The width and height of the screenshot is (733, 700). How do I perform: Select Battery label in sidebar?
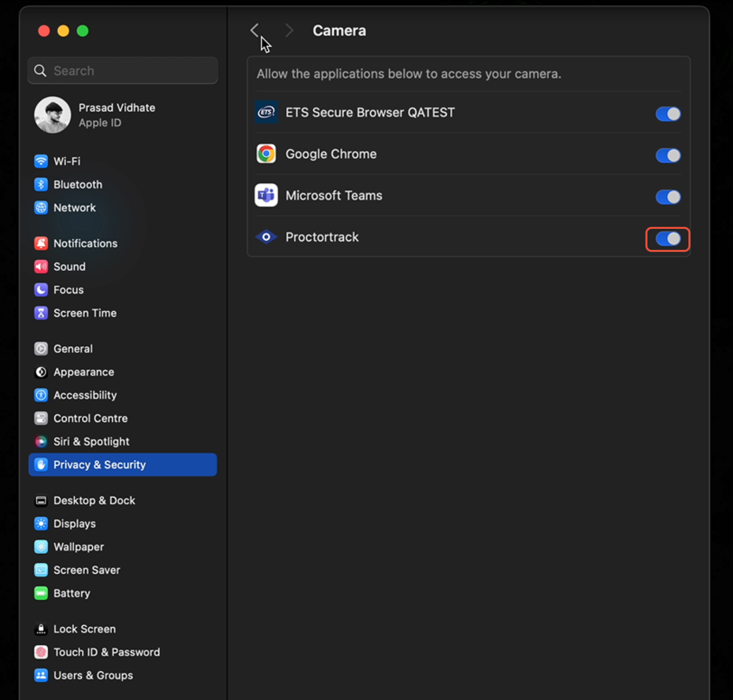click(x=72, y=593)
